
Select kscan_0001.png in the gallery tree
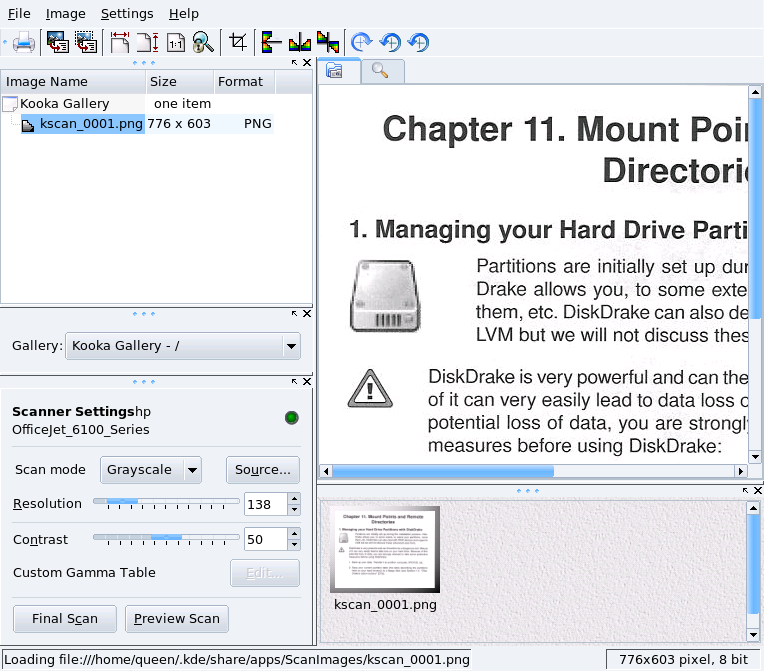click(x=90, y=124)
